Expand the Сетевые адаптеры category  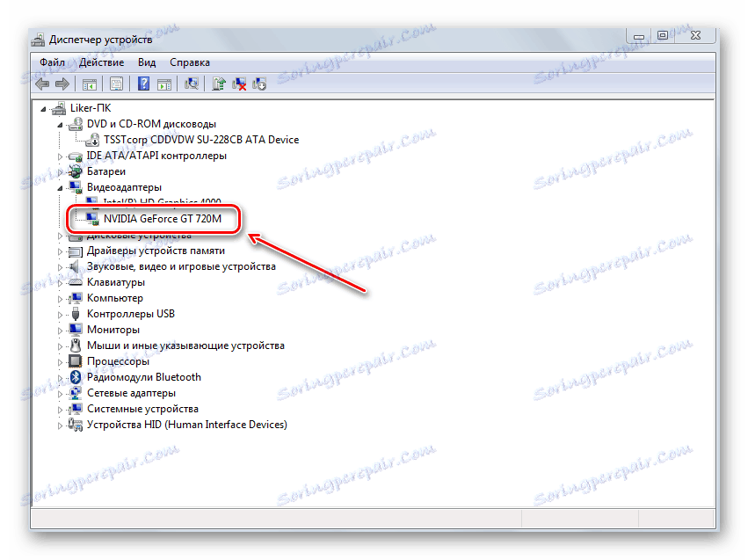[60, 394]
